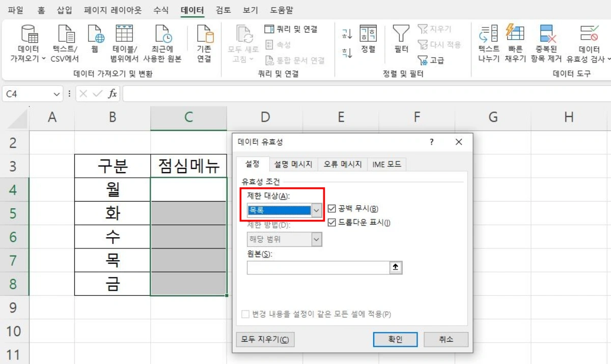The height and width of the screenshot is (364, 611).
Task: Apply 빠른 채우기 (Flash Fill)
Action: click(516, 43)
